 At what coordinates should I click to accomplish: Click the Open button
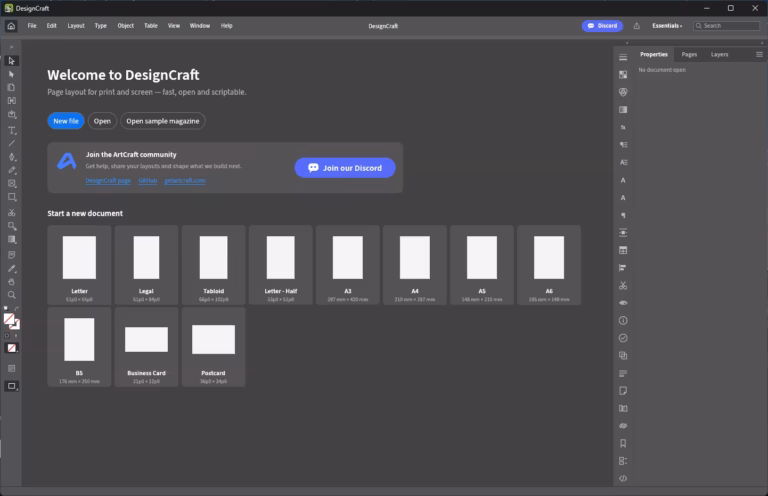point(102,121)
